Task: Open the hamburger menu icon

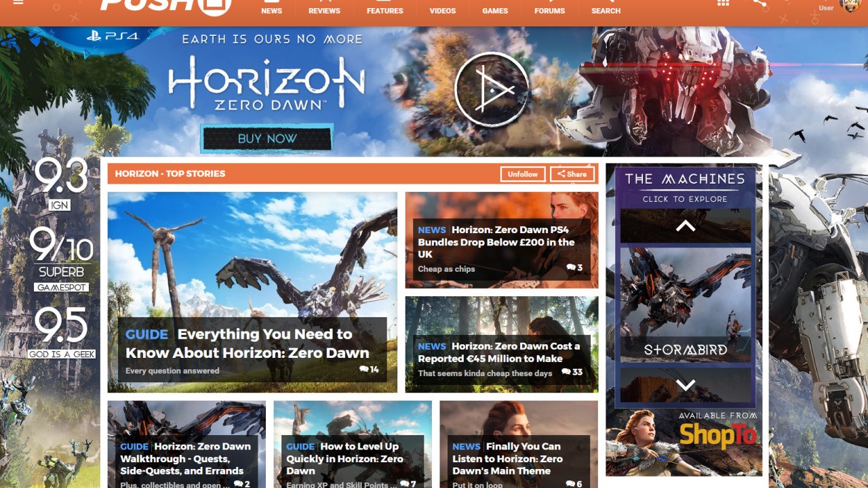Action: [18, 3]
